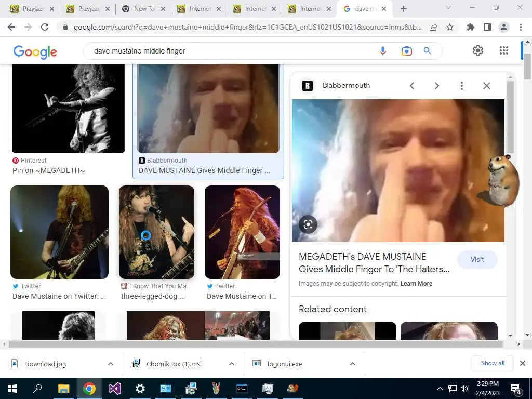Click the browser back arrow
This screenshot has height=399, width=532.
click(11, 27)
